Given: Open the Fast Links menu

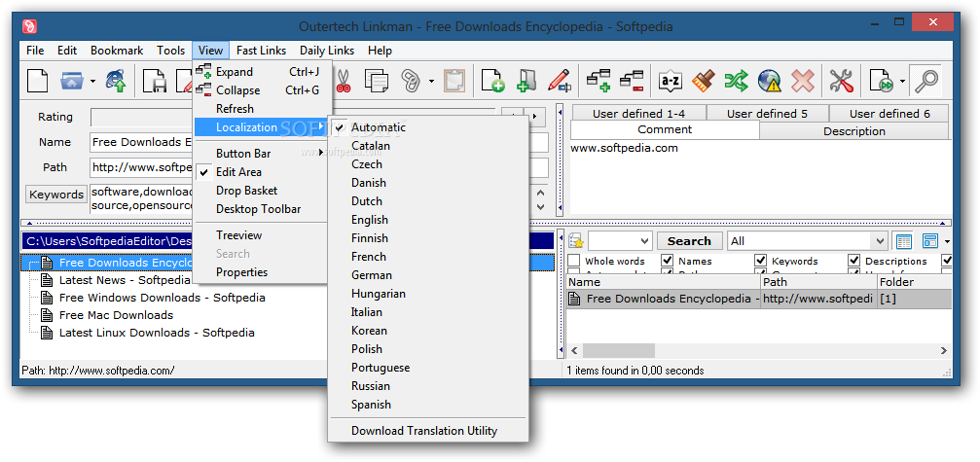Looking at the screenshot, I should 261,51.
